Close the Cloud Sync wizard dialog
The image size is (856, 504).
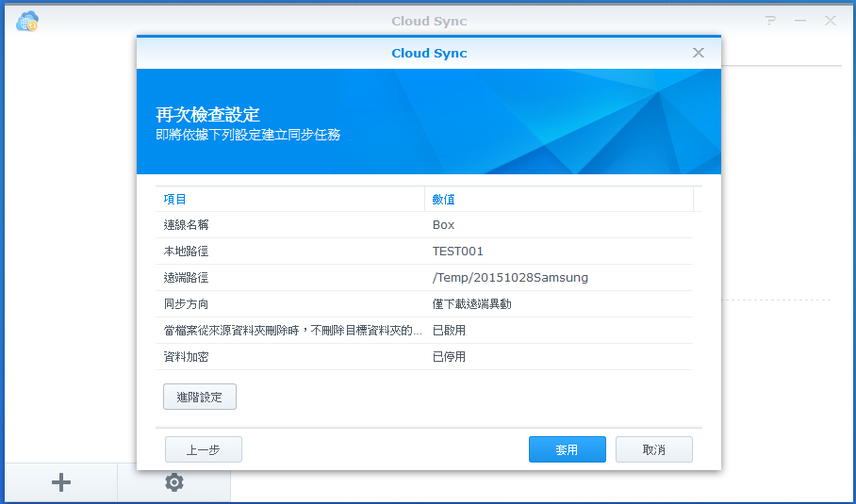coord(699,53)
